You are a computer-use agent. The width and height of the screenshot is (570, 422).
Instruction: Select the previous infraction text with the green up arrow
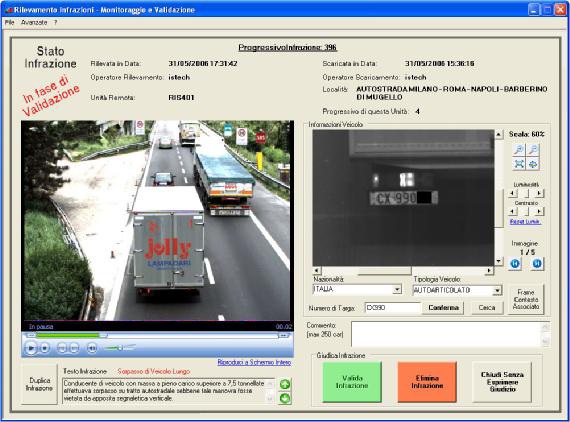point(285,384)
